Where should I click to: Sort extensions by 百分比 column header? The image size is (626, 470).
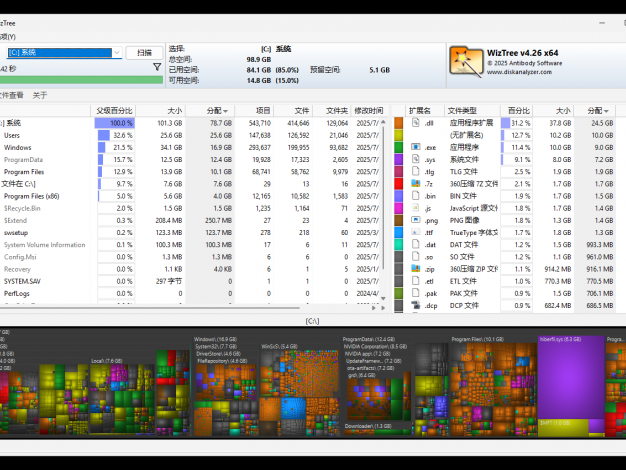[x=517, y=111]
